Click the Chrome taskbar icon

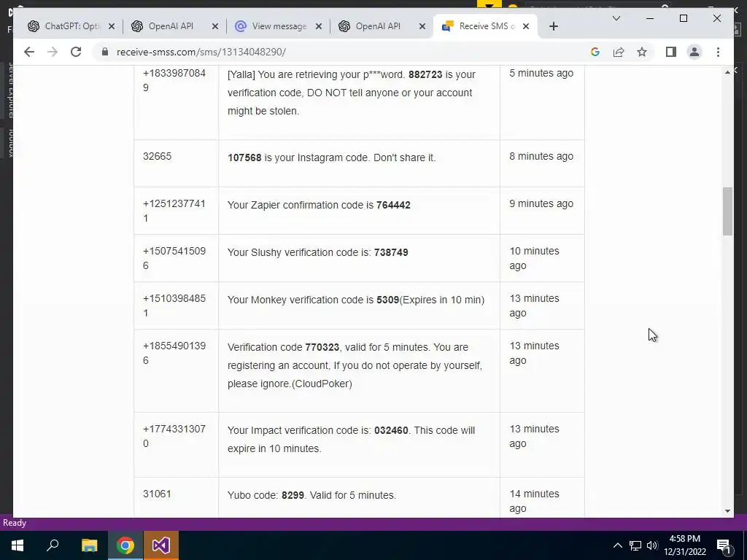125,545
